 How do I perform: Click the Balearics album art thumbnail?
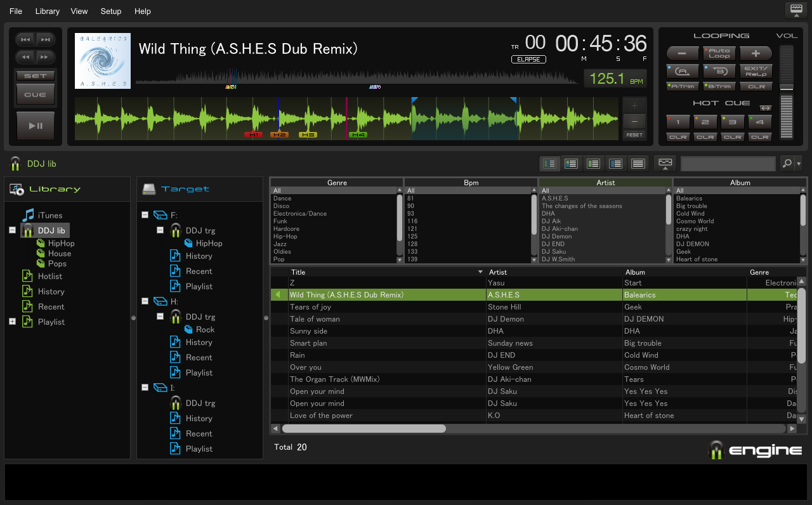[103, 61]
